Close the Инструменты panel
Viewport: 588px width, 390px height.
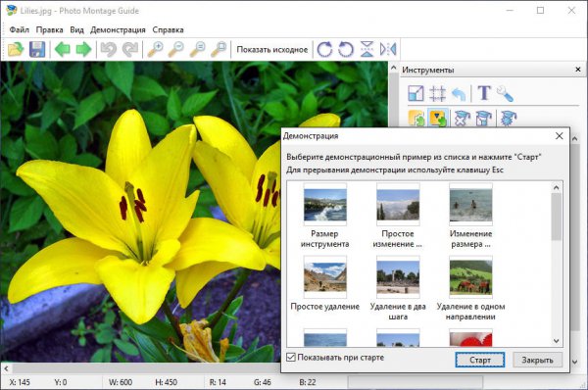click(578, 70)
